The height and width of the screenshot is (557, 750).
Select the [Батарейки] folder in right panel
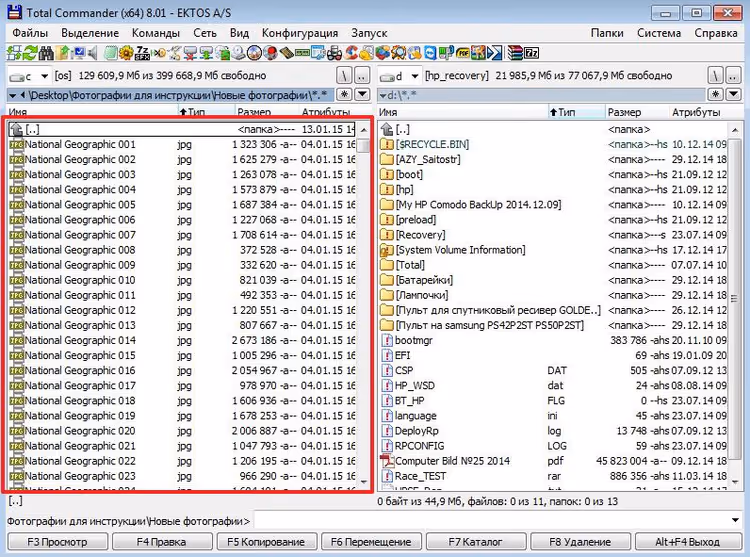click(553, 280)
